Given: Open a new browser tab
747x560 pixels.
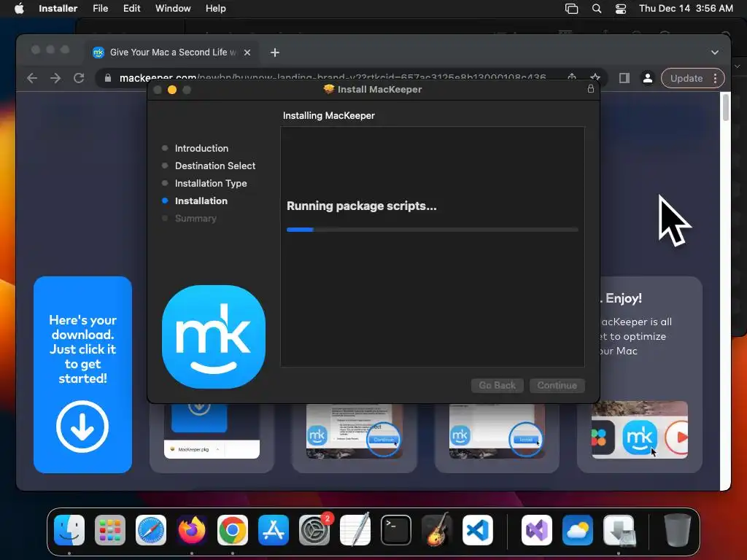Looking at the screenshot, I should coord(275,52).
